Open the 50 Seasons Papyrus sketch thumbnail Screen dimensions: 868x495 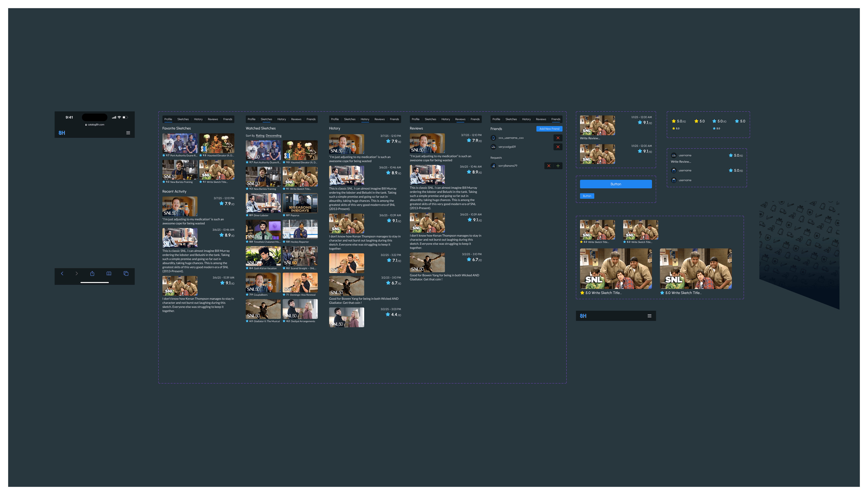pos(300,203)
